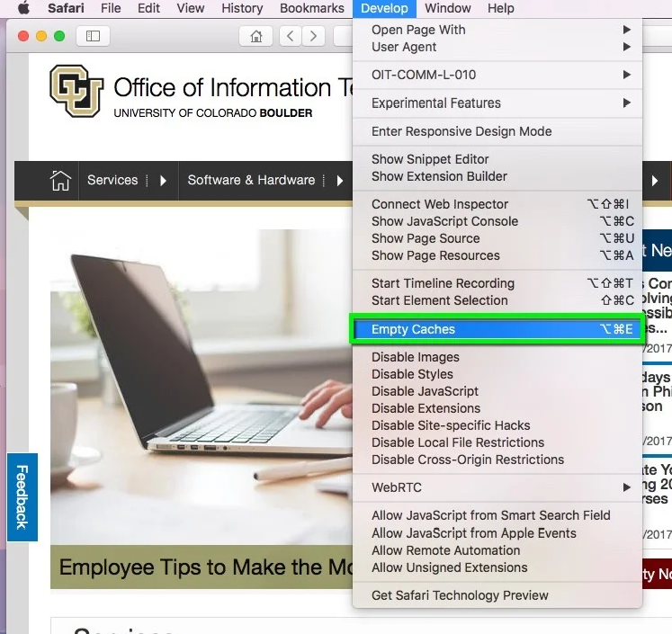Go forward with the forward arrow
The image size is (672, 634).
(313, 36)
